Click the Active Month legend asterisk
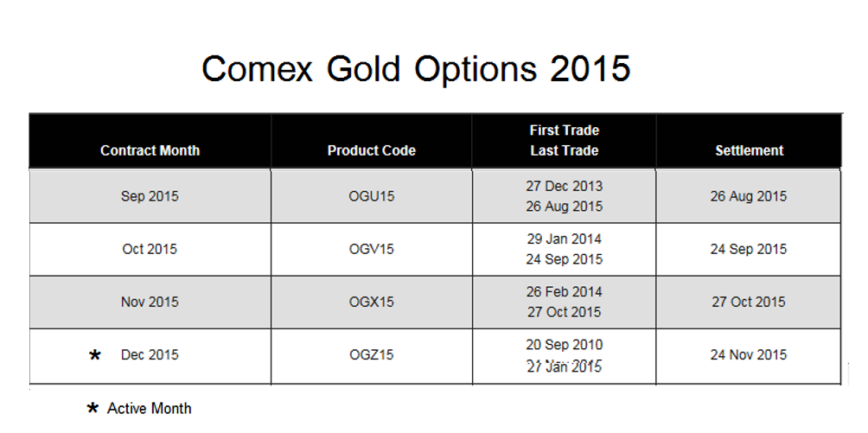Screen dimensions: 868x433 tap(93, 409)
